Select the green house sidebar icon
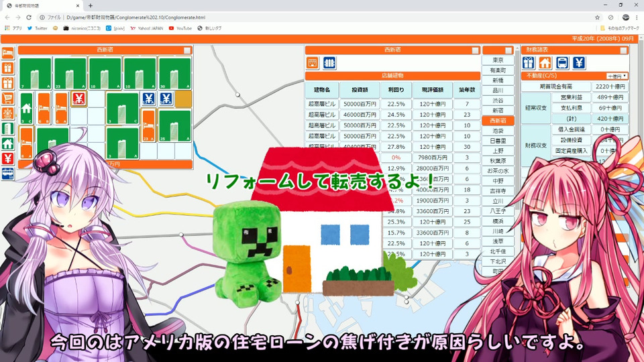The width and height of the screenshot is (644, 362). pyautogui.click(x=8, y=143)
